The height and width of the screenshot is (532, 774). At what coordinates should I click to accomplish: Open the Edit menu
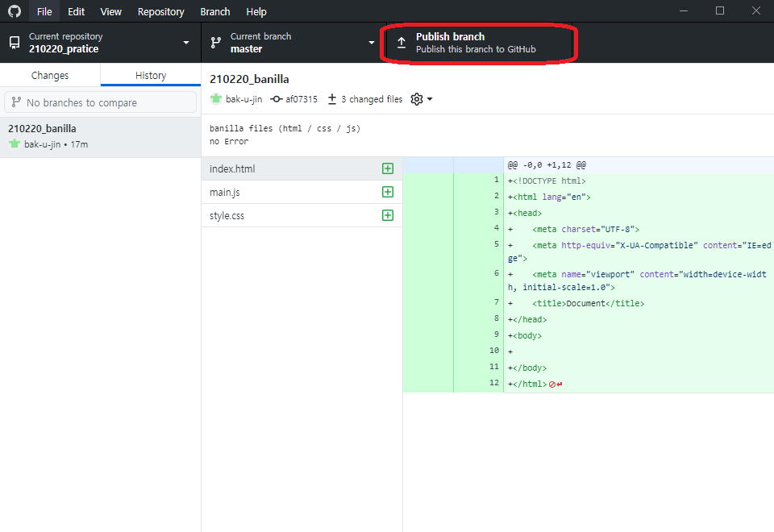click(x=76, y=12)
